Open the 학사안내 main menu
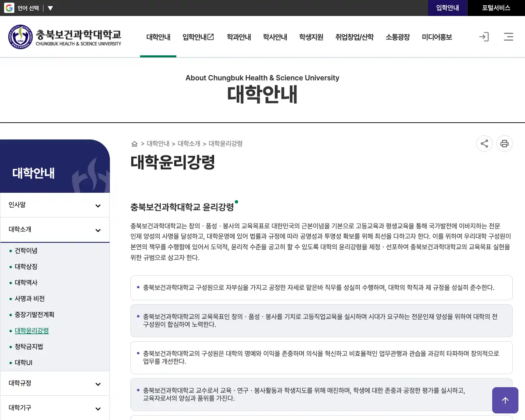This screenshot has height=420, width=525. pos(275,37)
